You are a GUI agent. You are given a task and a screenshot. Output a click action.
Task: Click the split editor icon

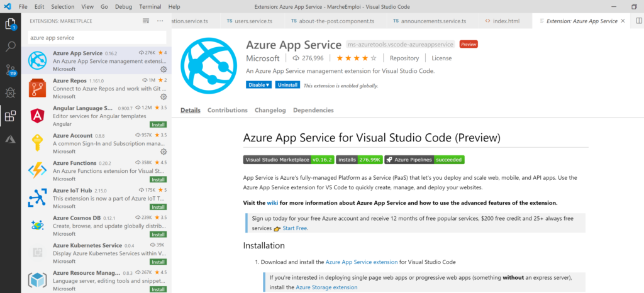tap(638, 21)
